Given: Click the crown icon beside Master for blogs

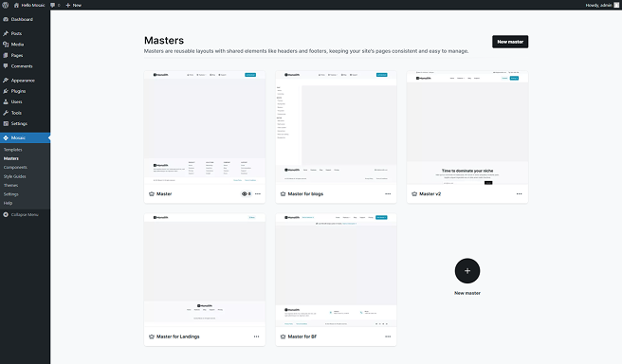Looking at the screenshot, I should pos(283,194).
